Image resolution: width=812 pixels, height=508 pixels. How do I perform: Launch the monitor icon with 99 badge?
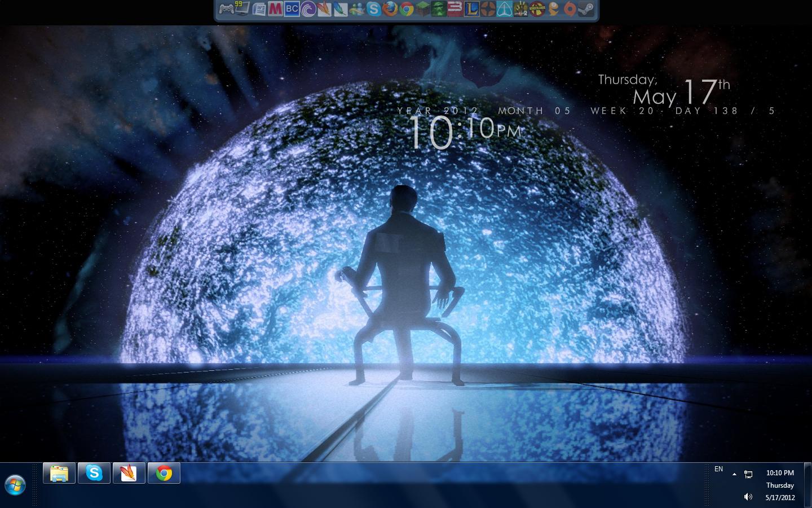[x=242, y=9]
